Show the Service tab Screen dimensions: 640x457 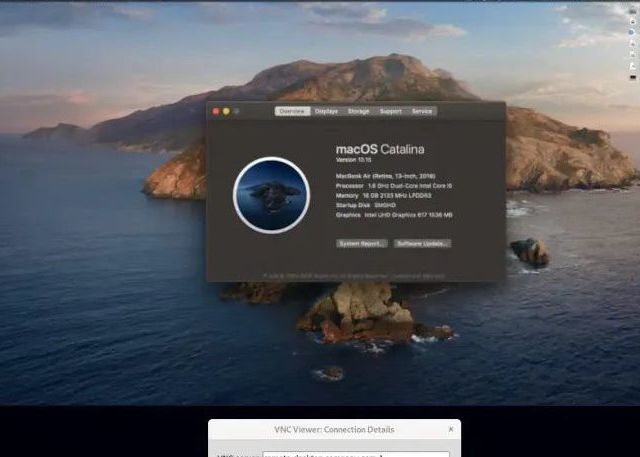tap(422, 111)
